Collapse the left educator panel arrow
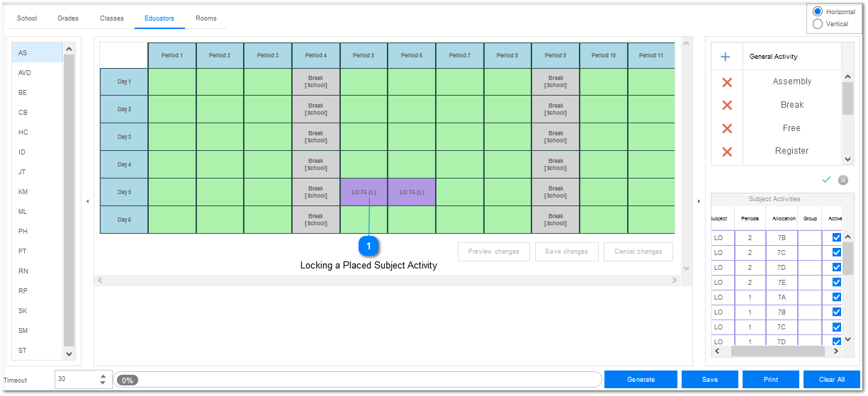Image resolution: width=868 pixels, height=396 pixels. click(88, 202)
